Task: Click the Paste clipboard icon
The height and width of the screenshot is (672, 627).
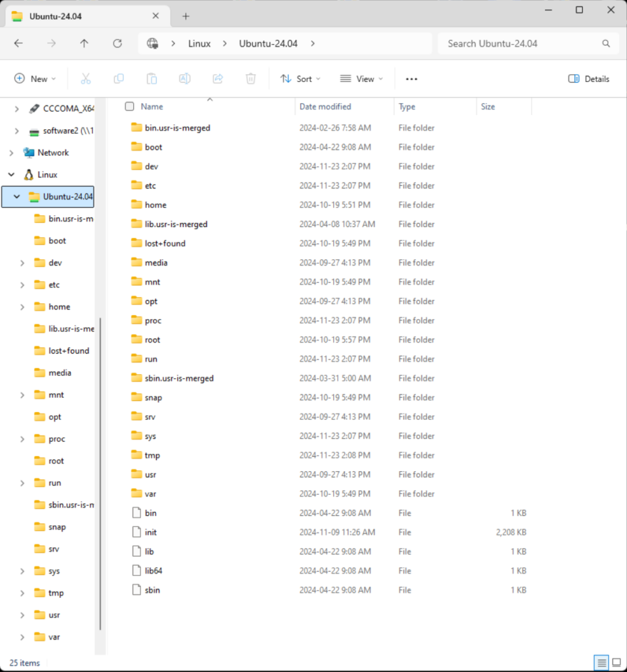Action: 152,79
